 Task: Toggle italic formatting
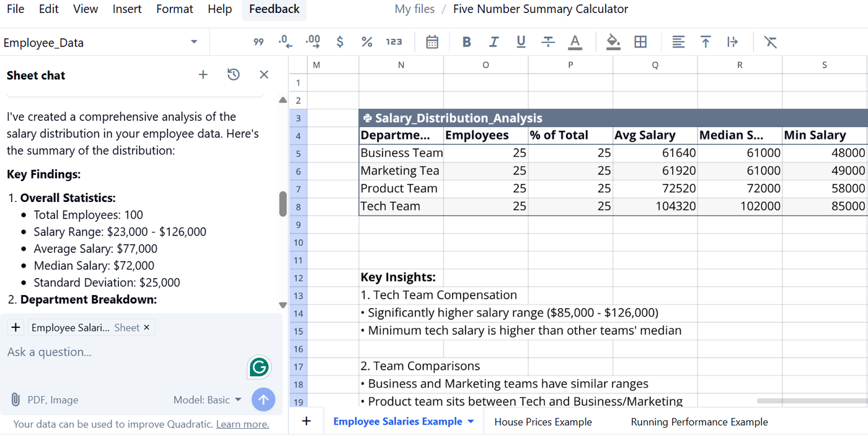[494, 42]
